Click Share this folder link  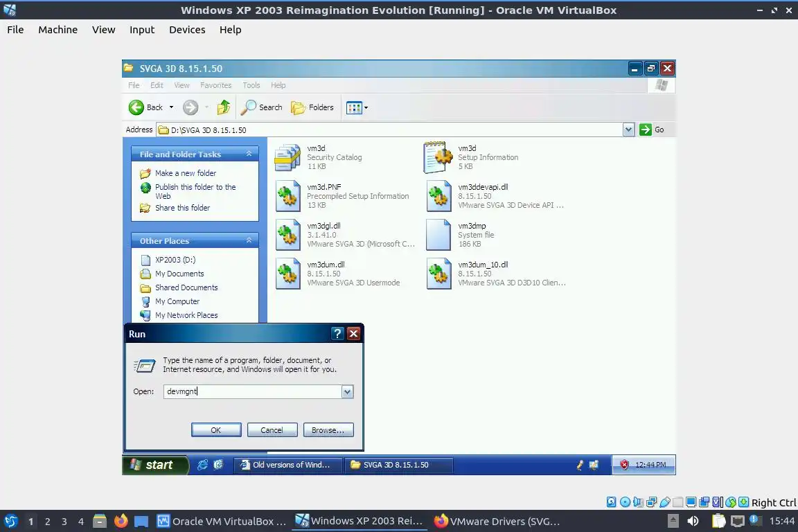tap(182, 208)
